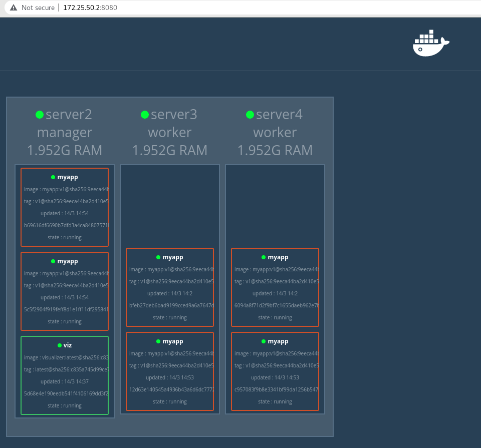481x448 pixels.
Task: Click the image line in card 6094a8f71d2f
Action: pyautogui.click(x=277, y=270)
